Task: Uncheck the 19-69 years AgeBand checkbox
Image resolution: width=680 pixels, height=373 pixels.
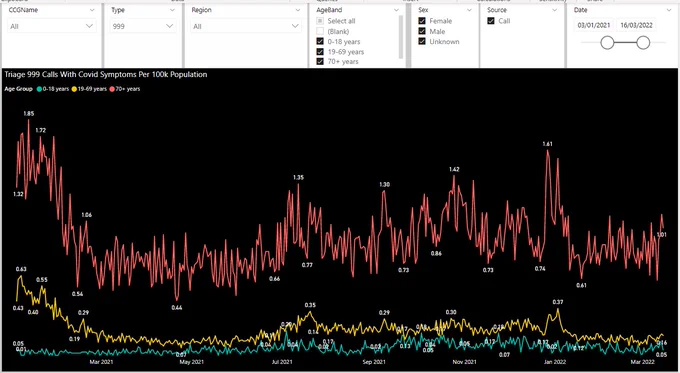Action: click(320, 52)
